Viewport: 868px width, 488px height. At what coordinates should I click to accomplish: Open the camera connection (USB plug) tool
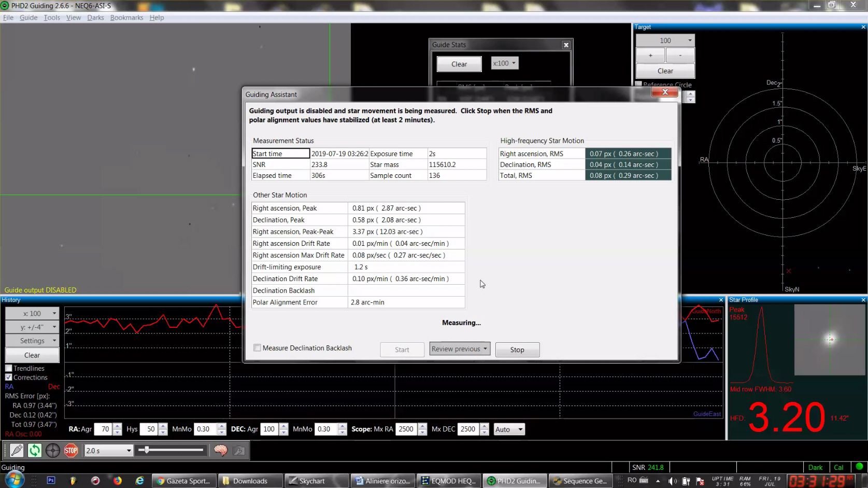click(17, 451)
